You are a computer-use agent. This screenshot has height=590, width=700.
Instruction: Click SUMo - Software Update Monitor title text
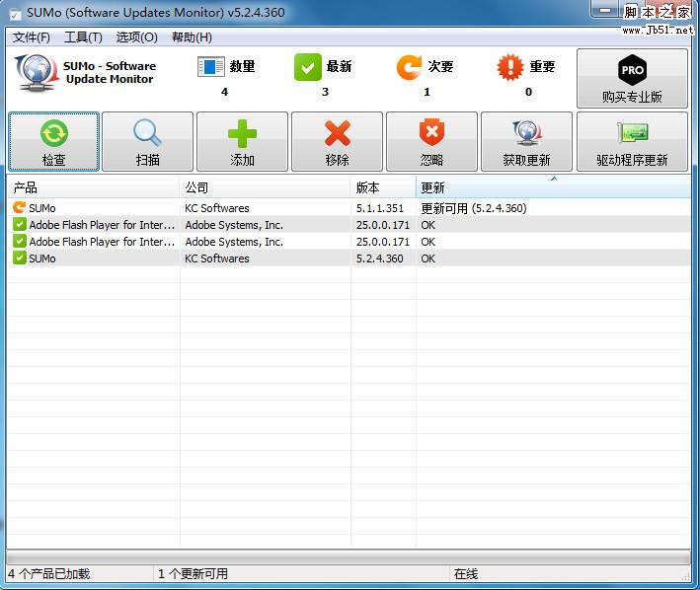(110, 73)
